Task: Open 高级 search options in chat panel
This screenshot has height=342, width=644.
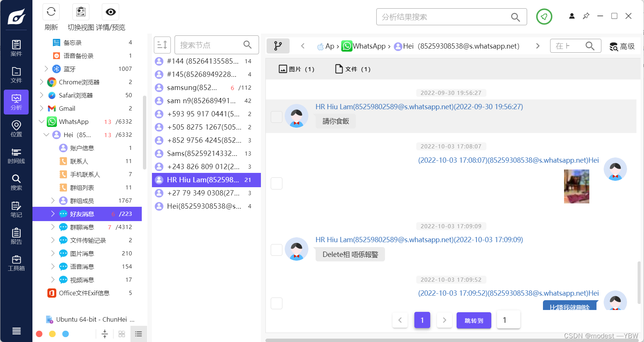Action: point(622,46)
